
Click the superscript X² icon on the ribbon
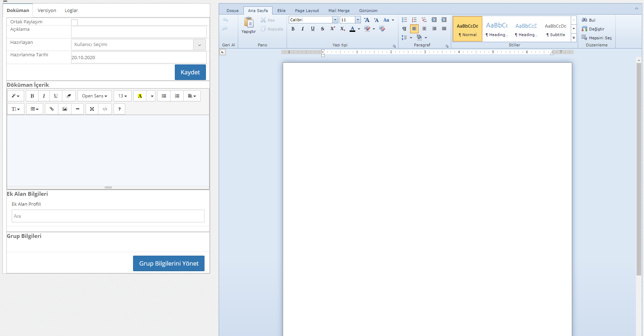pos(332,29)
